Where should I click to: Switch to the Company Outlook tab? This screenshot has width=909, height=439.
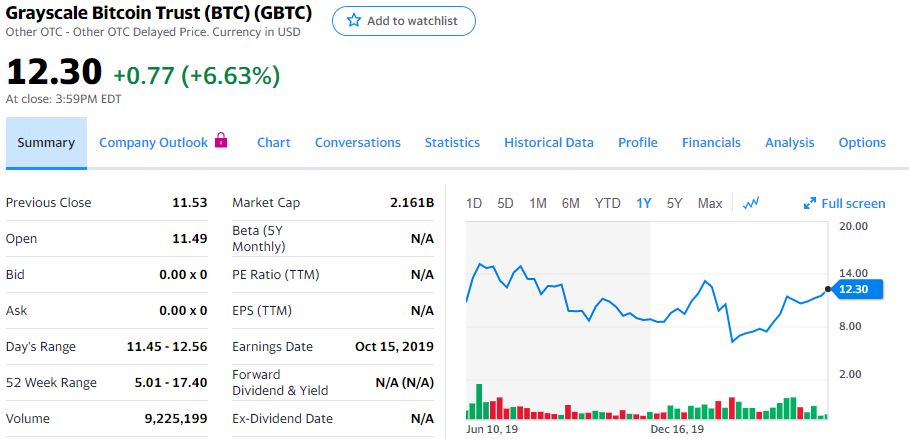153,143
